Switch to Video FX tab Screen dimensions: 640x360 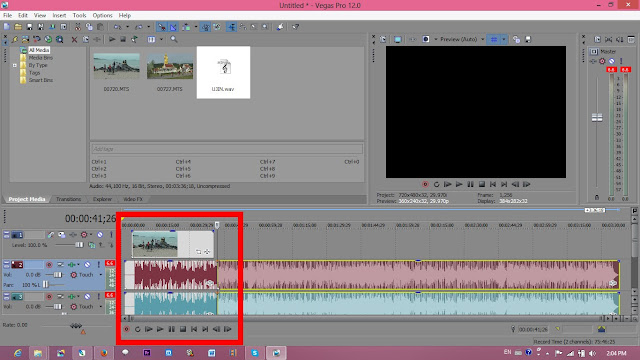[x=133, y=199]
